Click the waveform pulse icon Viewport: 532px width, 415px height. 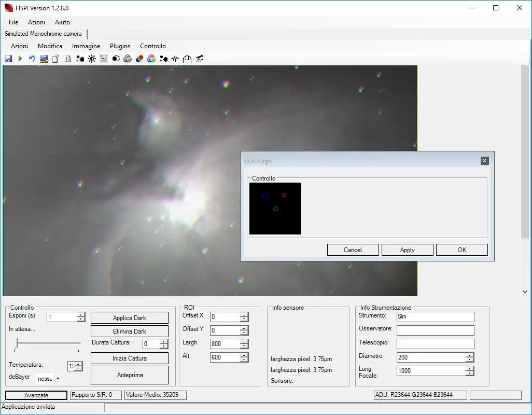pos(175,59)
